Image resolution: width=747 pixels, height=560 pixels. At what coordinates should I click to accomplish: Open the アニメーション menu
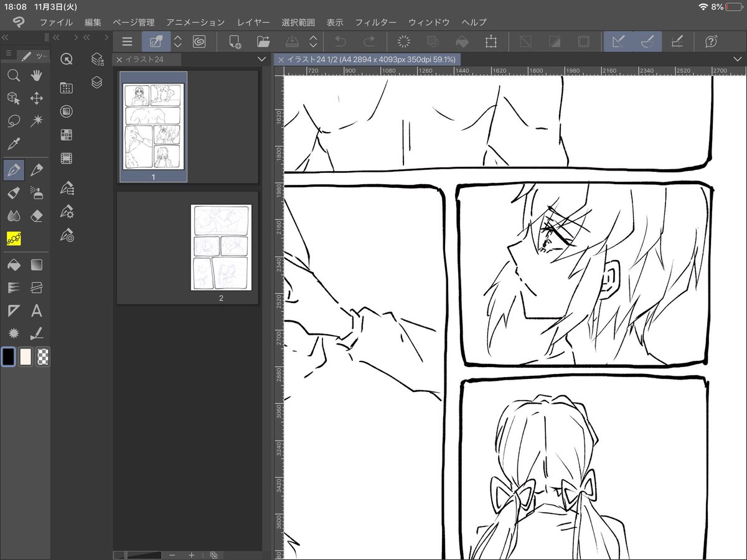(195, 22)
